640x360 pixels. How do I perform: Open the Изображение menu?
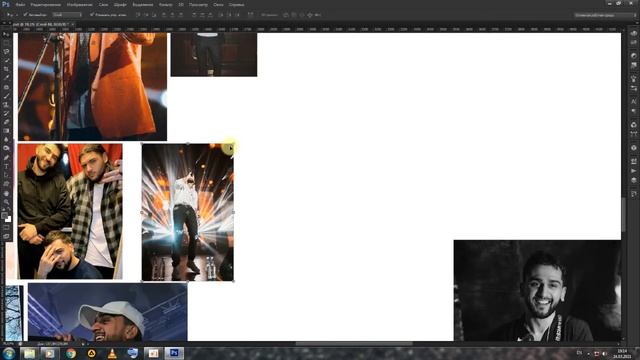pos(79,4)
